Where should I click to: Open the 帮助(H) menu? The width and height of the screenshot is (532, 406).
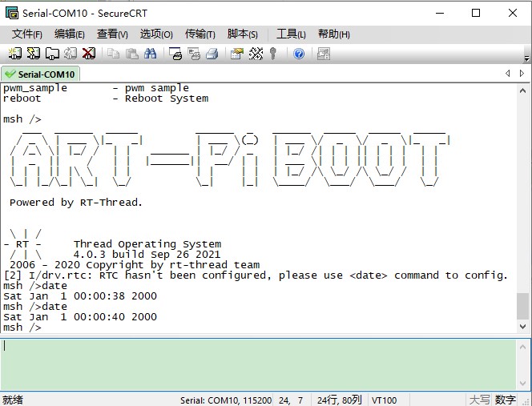(x=334, y=34)
